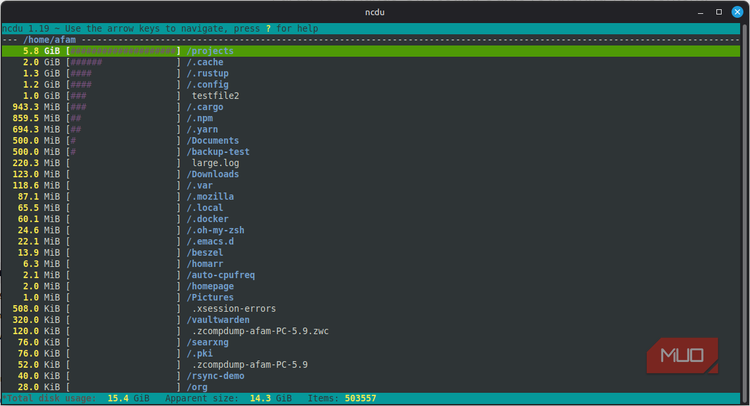Click the MUO logo watermark
This screenshot has height=406, width=750.
click(x=682, y=355)
